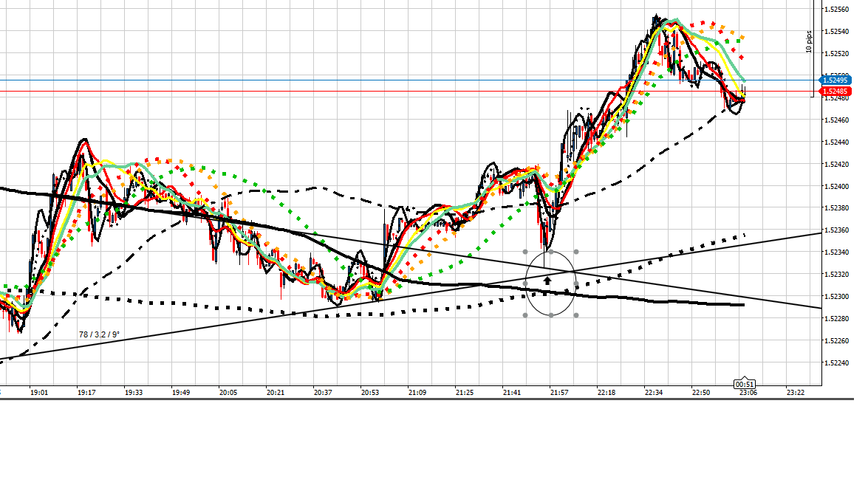Image resolution: width=868 pixels, height=488 pixels.
Task: Click the 1.52340 price axis label
Action: 836,252
